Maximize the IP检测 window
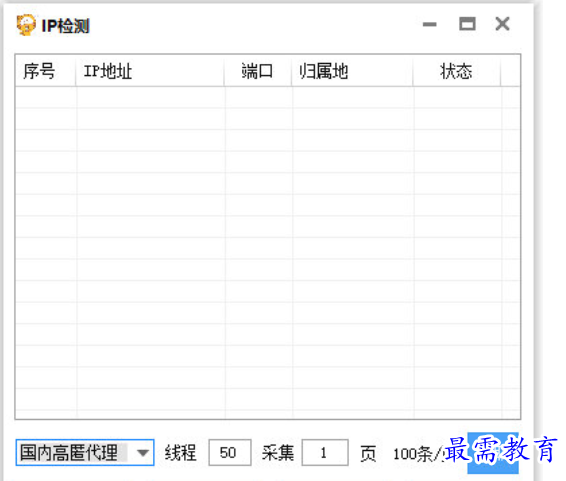The height and width of the screenshot is (481, 566). [467, 24]
